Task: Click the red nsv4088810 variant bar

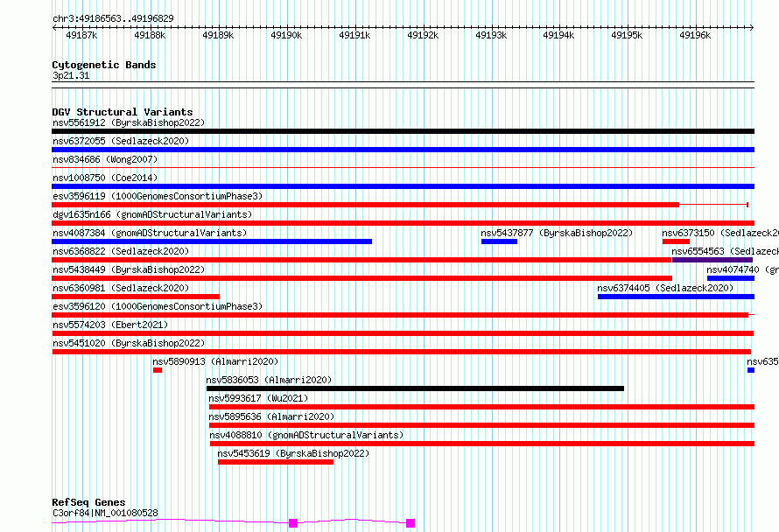Action: [x=482, y=444]
